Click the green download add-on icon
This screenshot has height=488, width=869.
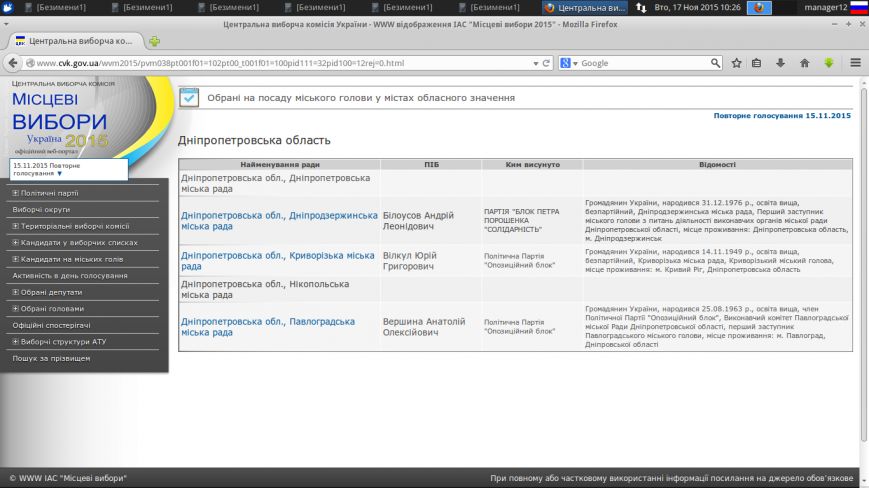[829, 63]
